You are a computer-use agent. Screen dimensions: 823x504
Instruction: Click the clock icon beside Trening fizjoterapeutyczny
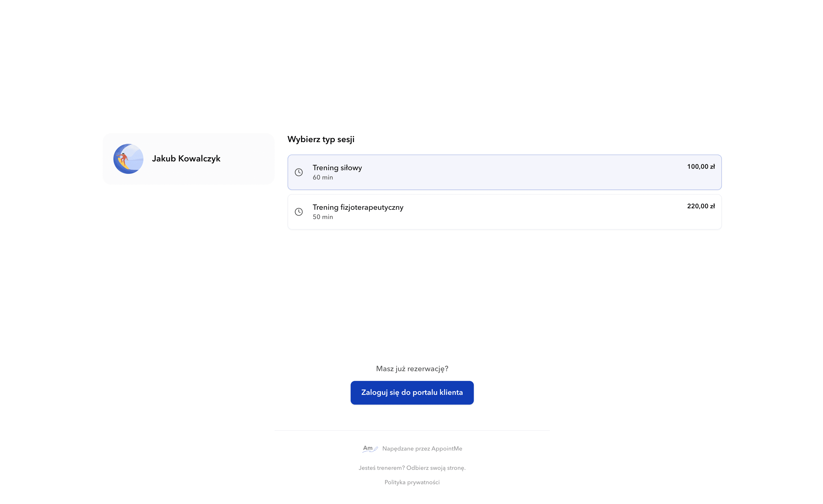(299, 212)
